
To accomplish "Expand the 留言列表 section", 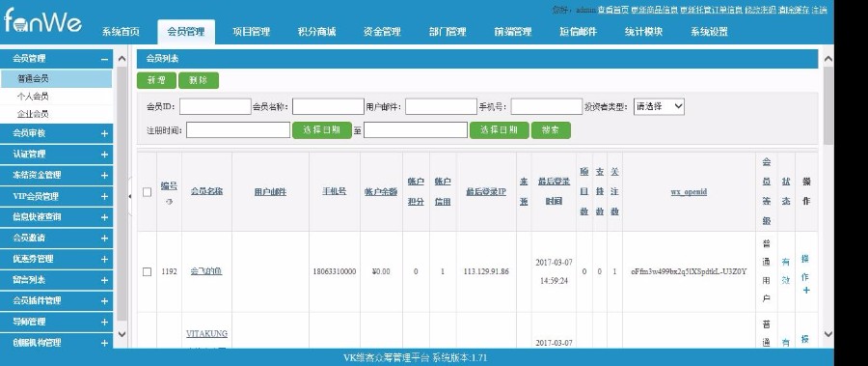I will (104, 280).
